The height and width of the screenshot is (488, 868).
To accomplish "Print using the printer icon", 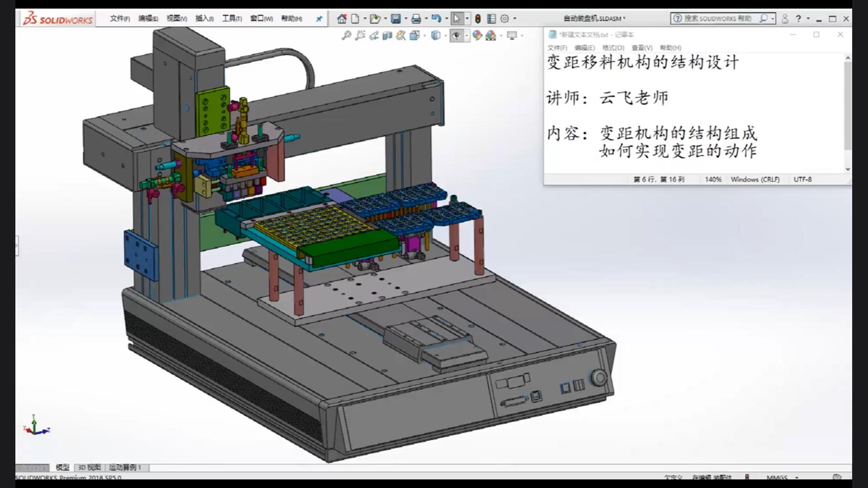I will pyautogui.click(x=416, y=19).
